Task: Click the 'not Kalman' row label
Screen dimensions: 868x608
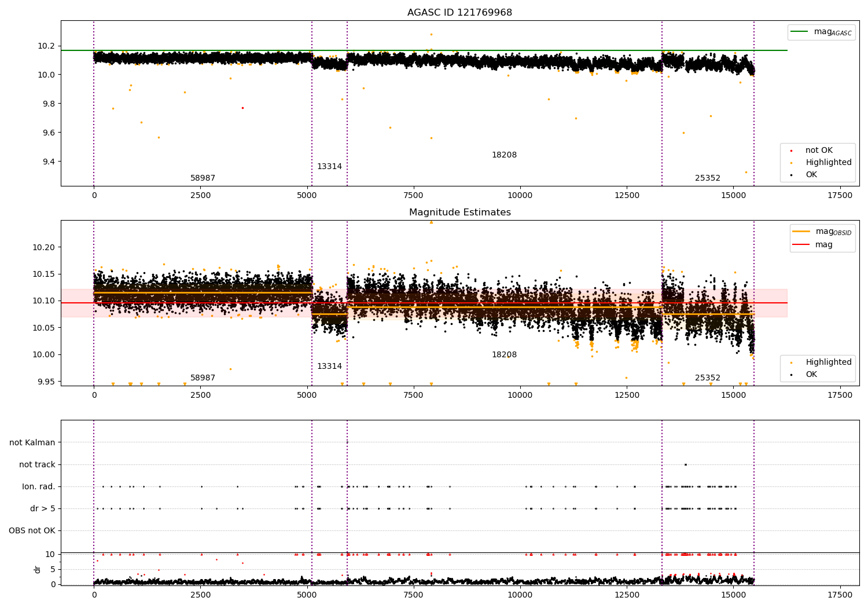Action: 32,443
